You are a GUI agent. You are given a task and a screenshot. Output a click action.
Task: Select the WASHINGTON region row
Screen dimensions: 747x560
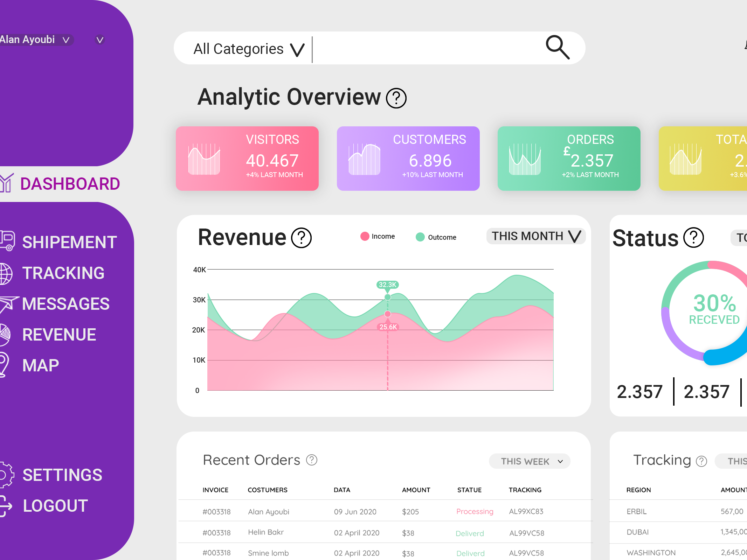(x=678, y=552)
